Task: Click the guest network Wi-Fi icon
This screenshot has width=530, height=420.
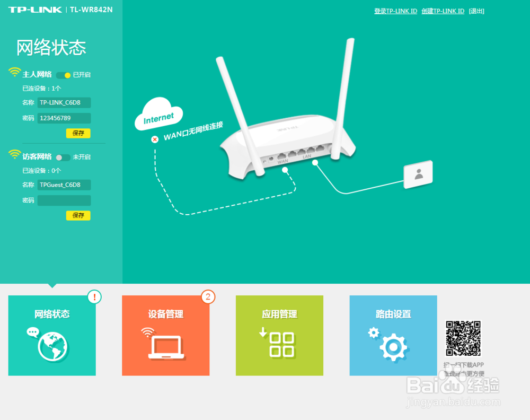Action: [14, 154]
